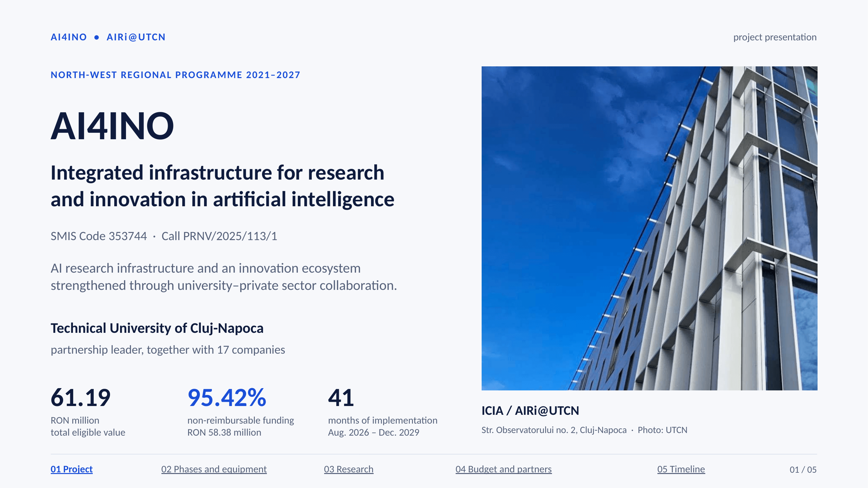Image resolution: width=868 pixels, height=488 pixels.
Task: Click 'non-reimbursable funding RON 58.38 million'
Action: 241,427
